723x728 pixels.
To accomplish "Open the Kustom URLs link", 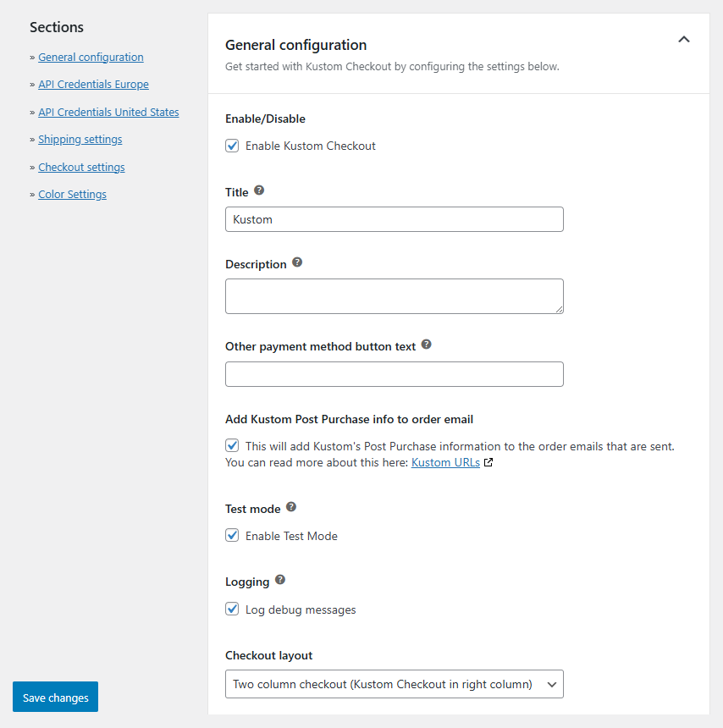I will click(445, 463).
